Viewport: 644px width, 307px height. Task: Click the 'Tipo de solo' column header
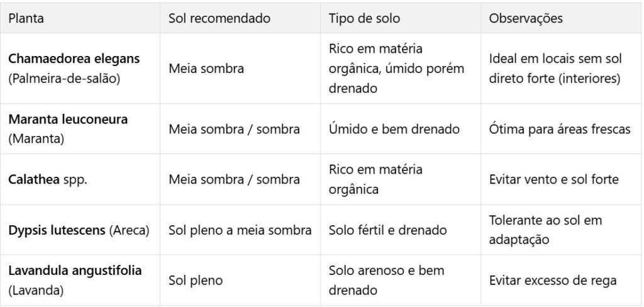point(364,18)
